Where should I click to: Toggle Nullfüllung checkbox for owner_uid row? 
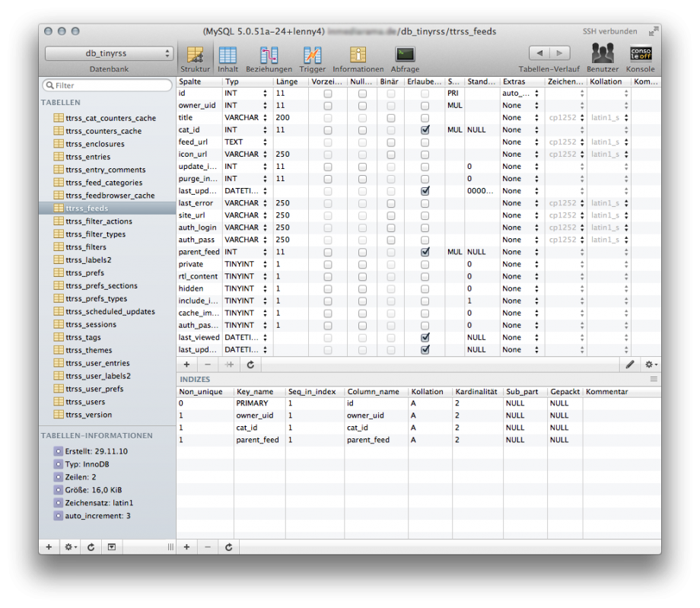[362, 106]
